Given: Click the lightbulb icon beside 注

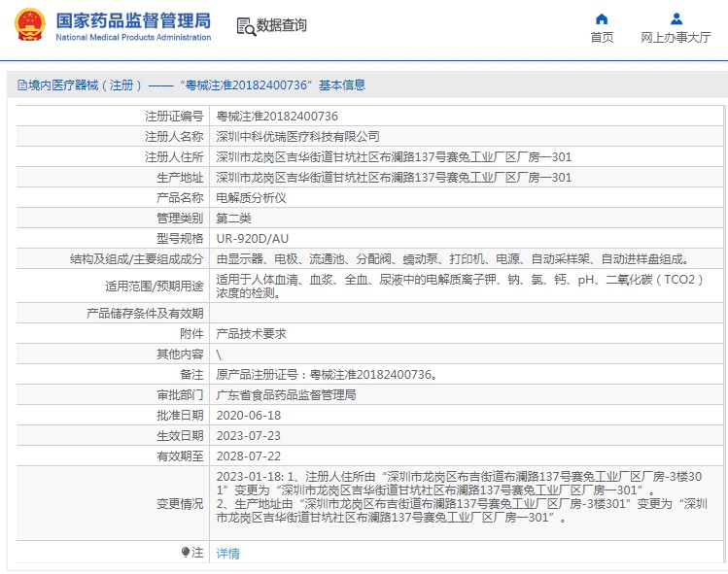Looking at the screenshot, I should tap(186, 553).
